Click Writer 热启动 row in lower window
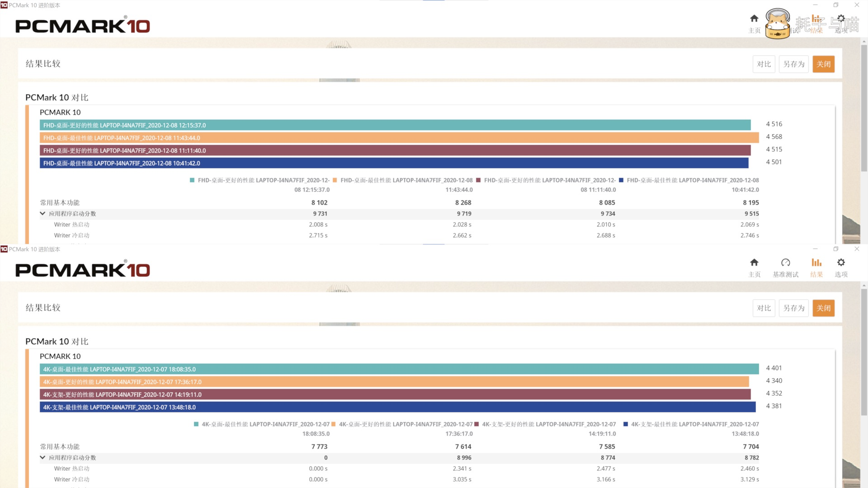 (x=399, y=469)
